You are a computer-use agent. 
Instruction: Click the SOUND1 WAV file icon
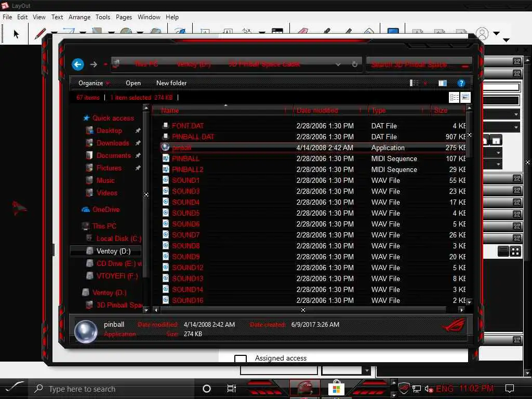pyautogui.click(x=166, y=180)
